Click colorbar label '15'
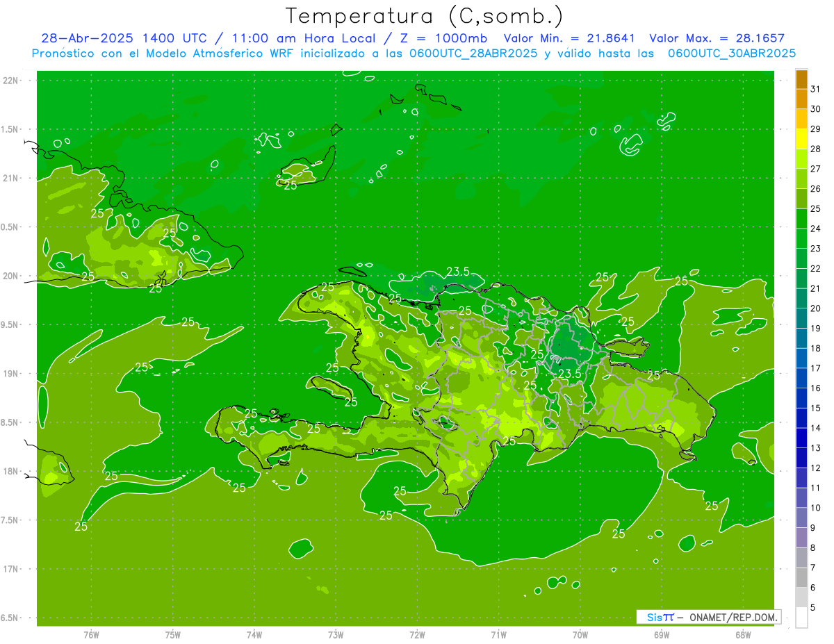The width and height of the screenshot is (834, 644). [816, 408]
